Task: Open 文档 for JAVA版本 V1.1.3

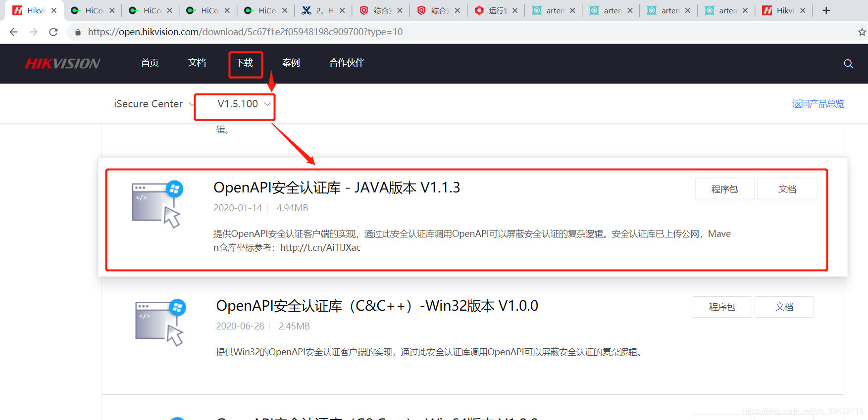Action: tap(787, 189)
